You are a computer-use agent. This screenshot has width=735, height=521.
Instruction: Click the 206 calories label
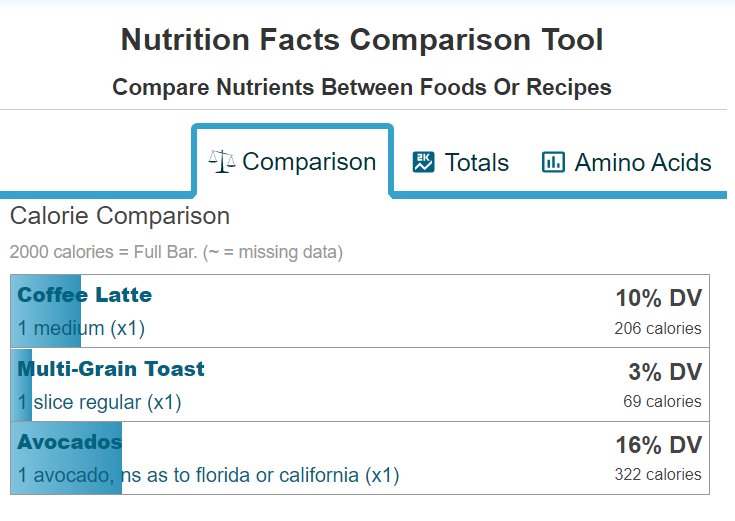point(658,328)
